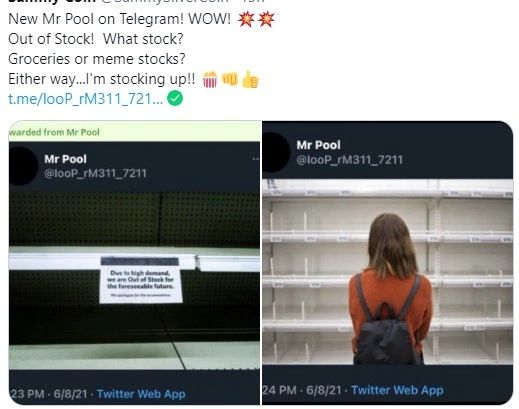Screen dimensions: 519x409
Task: Click the forwarded from Mr Pool banner
Action: coord(134,132)
